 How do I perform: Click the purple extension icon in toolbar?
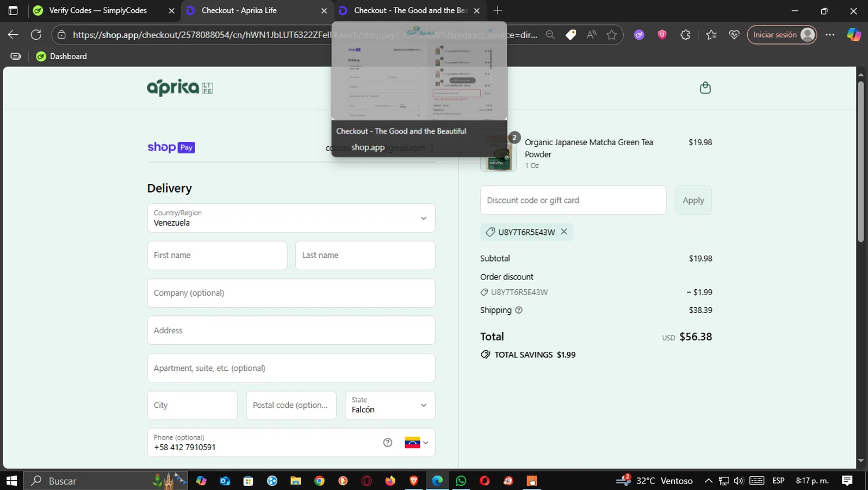tap(639, 35)
